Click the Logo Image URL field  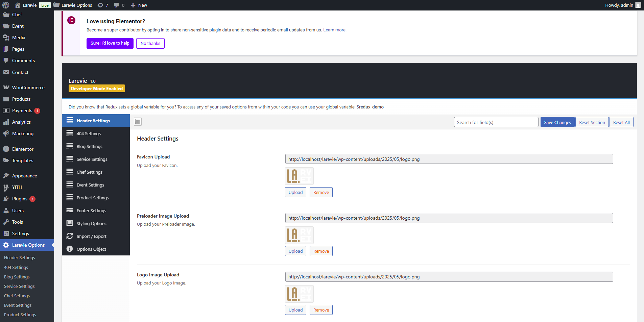[449, 277]
